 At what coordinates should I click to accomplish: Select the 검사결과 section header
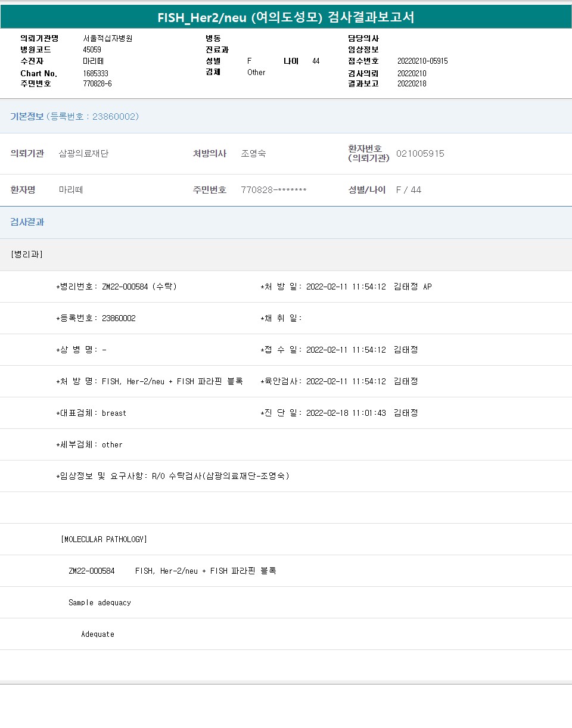[27, 222]
